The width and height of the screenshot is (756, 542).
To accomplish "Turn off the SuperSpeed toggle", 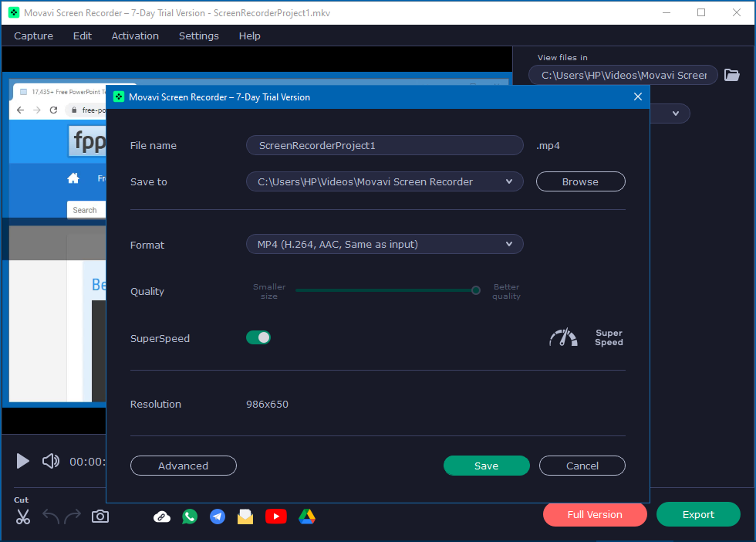I will (x=258, y=337).
